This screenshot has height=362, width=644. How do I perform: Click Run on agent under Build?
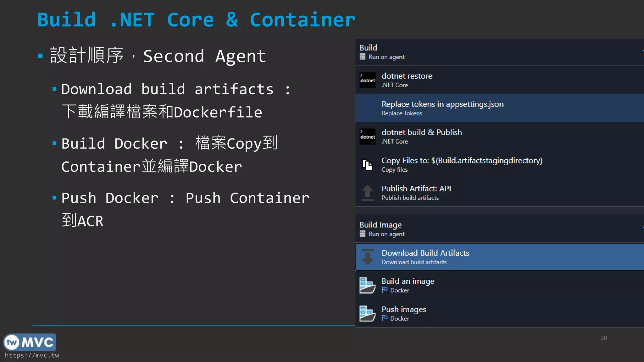(386, 57)
